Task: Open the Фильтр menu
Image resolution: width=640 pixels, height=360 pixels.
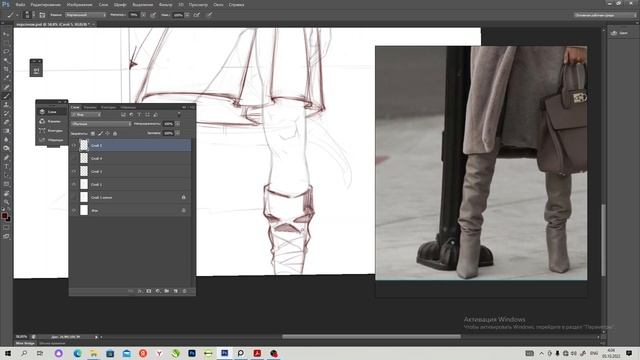Action: [165, 4]
